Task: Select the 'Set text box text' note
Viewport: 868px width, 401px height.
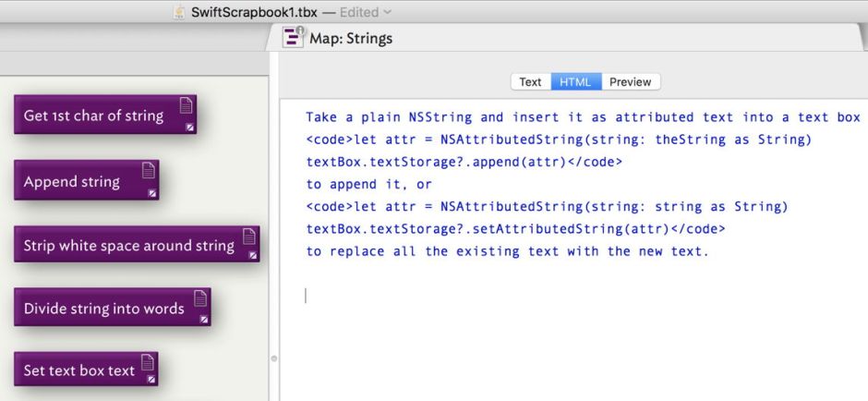Action: click(x=78, y=371)
